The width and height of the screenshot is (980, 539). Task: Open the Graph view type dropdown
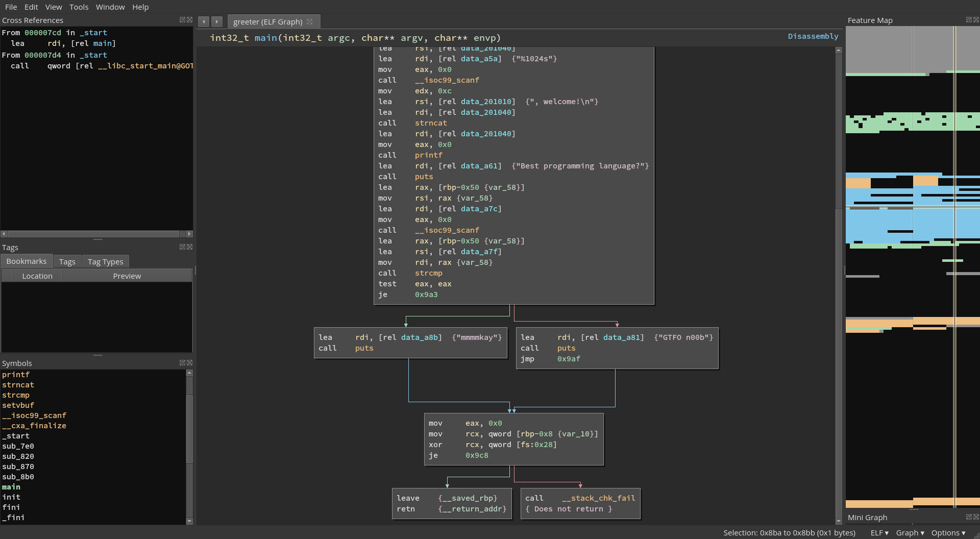910,533
